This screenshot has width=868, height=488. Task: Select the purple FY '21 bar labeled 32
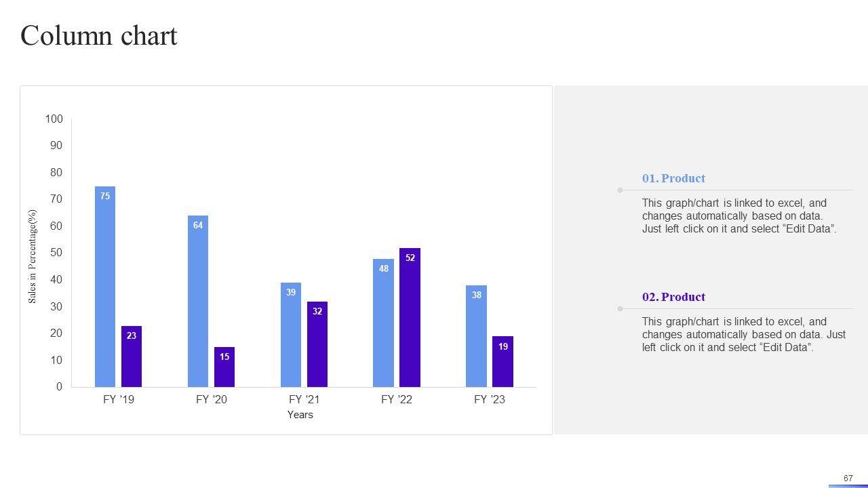[x=317, y=344]
